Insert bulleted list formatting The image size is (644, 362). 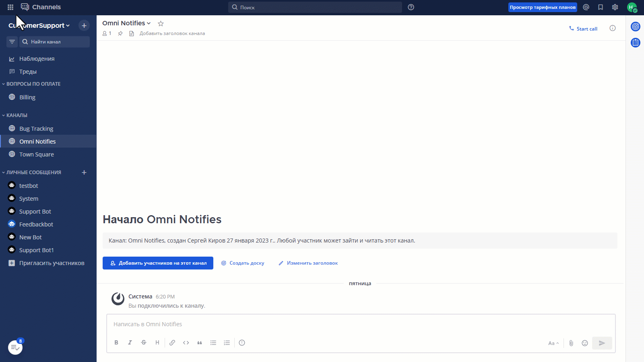coord(213,343)
